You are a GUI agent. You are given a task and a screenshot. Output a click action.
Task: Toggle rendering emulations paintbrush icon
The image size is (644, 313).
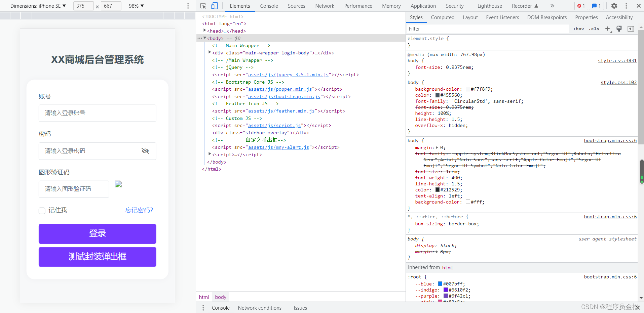619,29
